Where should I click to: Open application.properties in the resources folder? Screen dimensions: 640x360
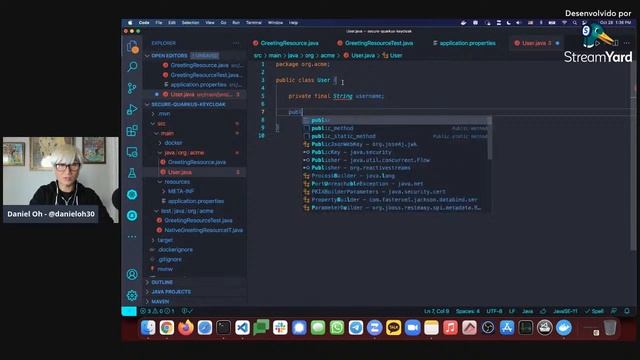point(196,201)
